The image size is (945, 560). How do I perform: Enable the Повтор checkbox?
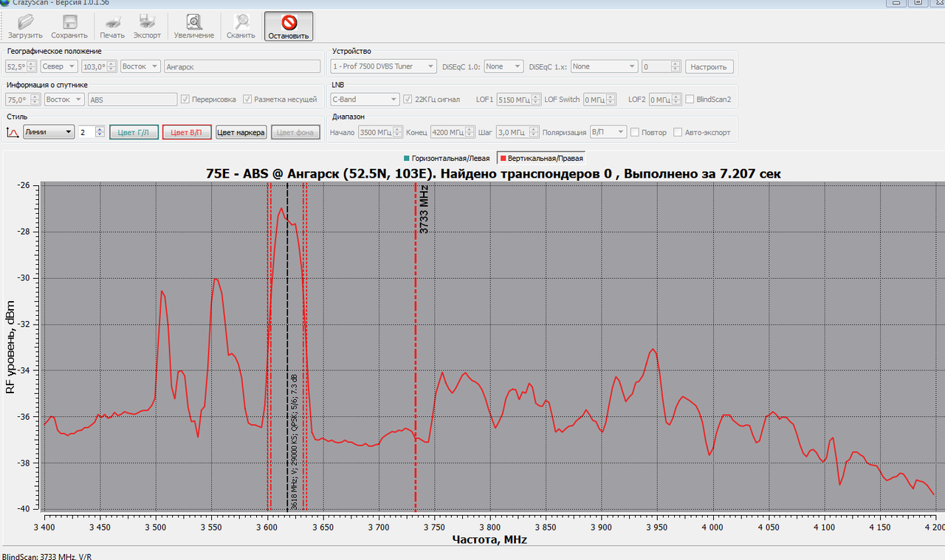(634, 132)
